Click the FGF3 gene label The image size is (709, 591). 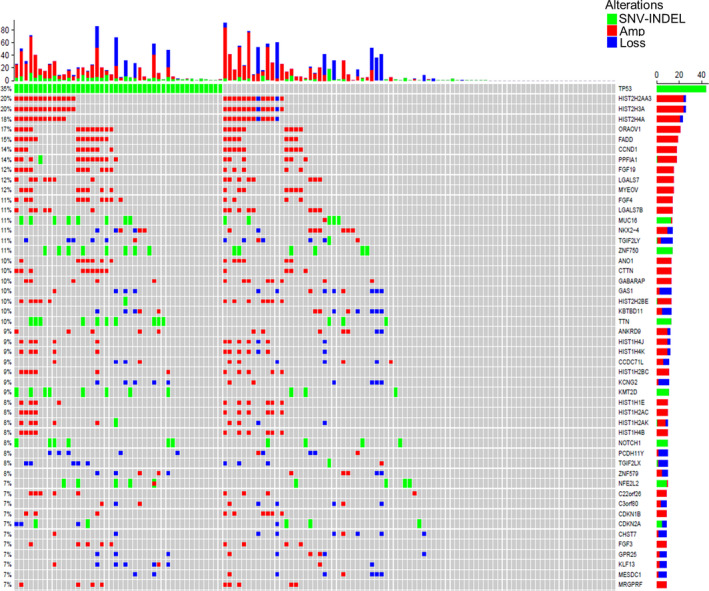click(625, 544)
